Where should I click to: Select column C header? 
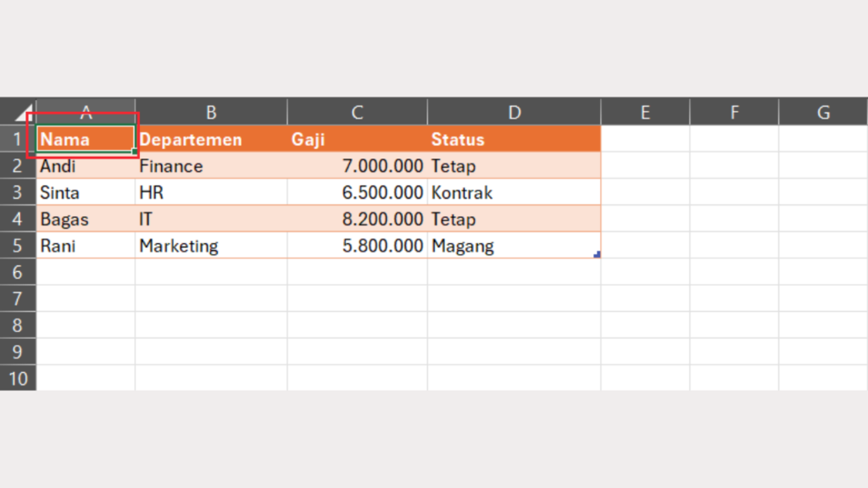357,113
